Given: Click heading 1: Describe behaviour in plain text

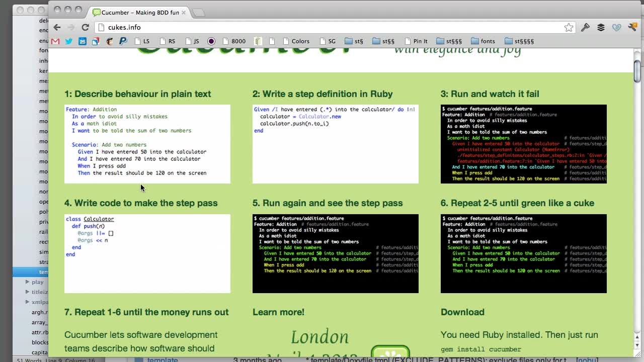Looking at the screenshot, I should [x=138, y=94].
